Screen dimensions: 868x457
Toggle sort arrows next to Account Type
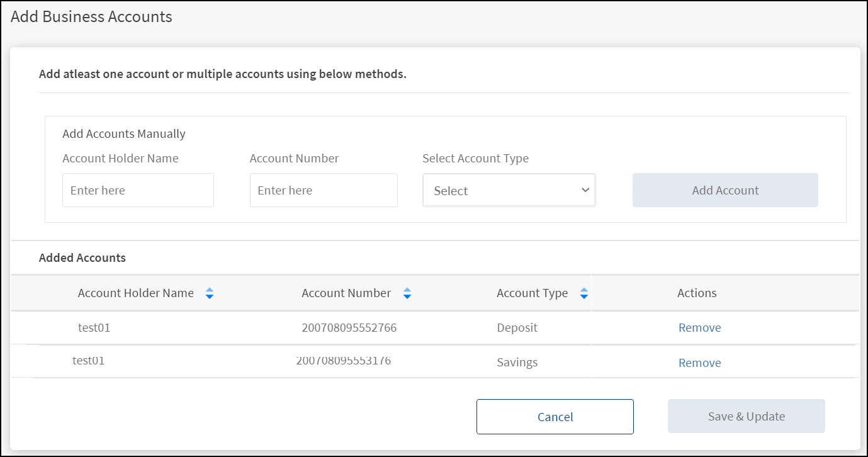pyautogui.click(x=584, y=293)
